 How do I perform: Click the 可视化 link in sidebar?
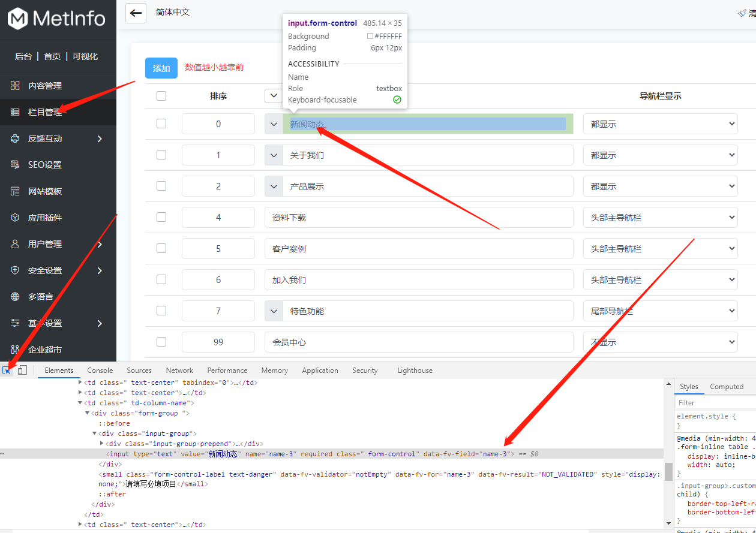pyautogui.click(x=85, y=56)
